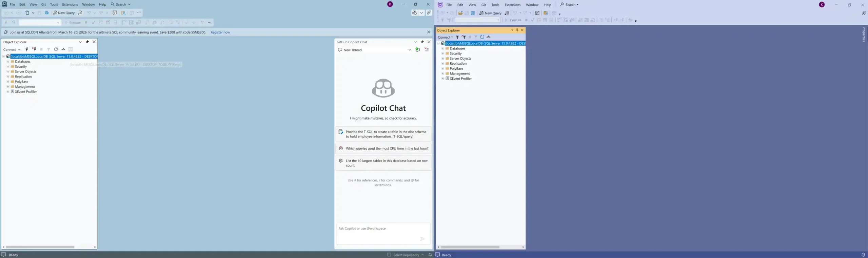Click Open File folder icon in right window
This screenshot has width=868, height=258.
point(460,13)
